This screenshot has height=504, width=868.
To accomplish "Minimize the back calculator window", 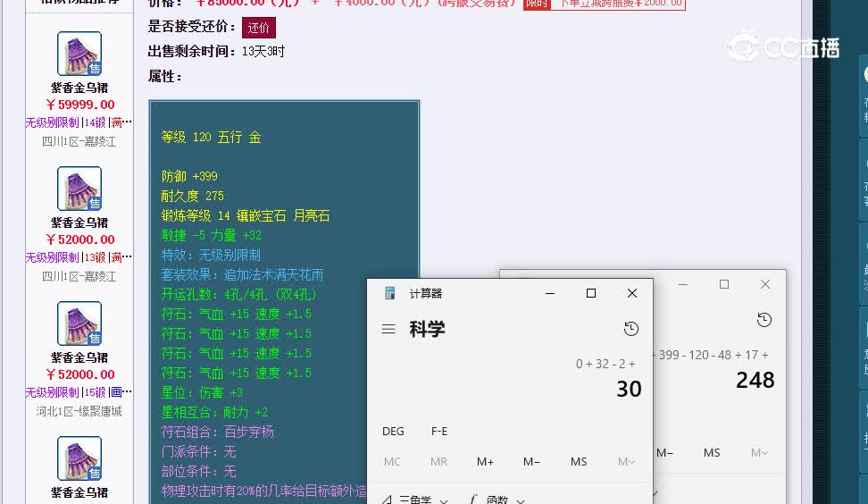I will [683, 284].
